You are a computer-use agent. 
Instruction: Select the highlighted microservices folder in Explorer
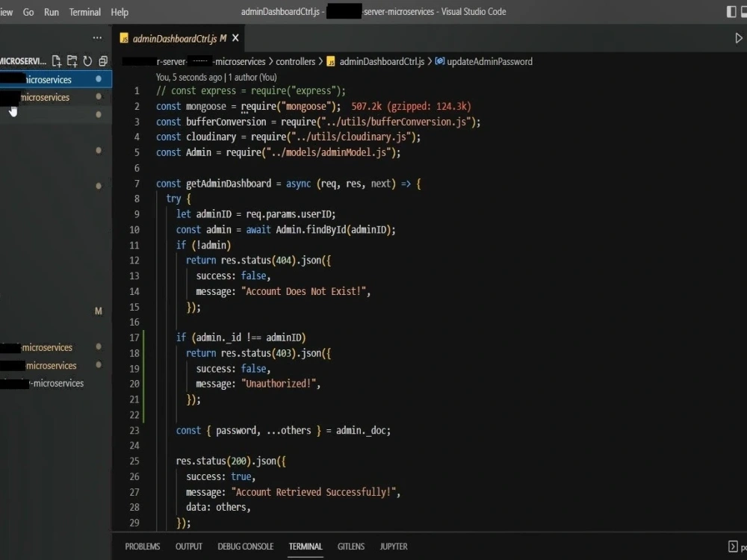[56, 79]
